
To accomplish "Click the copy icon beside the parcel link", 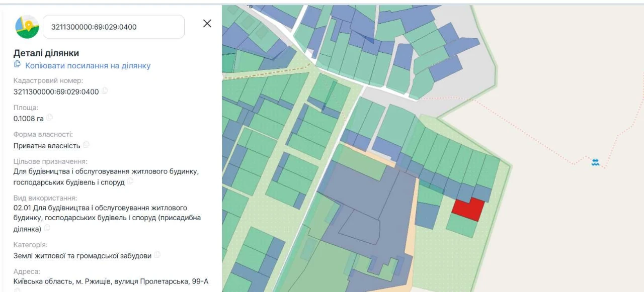I will coord(17,64).
